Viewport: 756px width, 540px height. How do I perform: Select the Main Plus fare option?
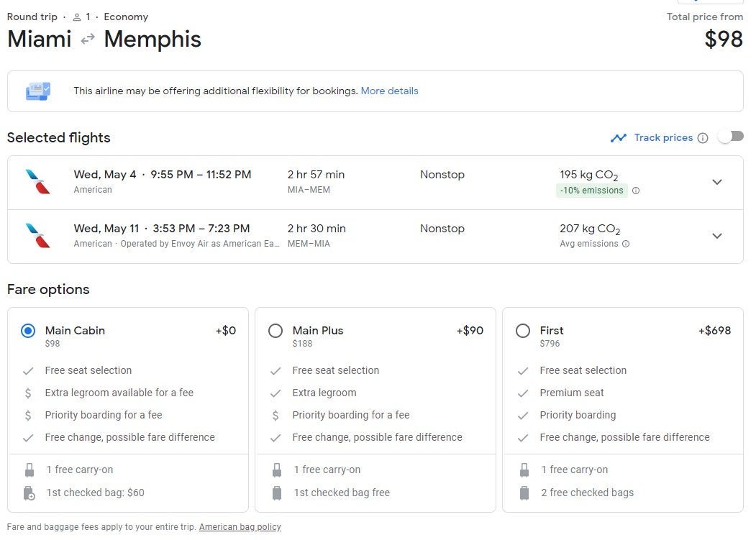(275, 331)
